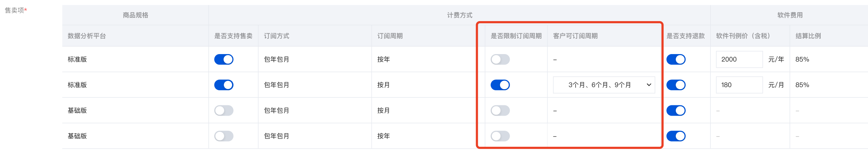Disable 是否支持退款 for 标准版 按月 row
The image size is (868, 154).
(x=676, y=85)
